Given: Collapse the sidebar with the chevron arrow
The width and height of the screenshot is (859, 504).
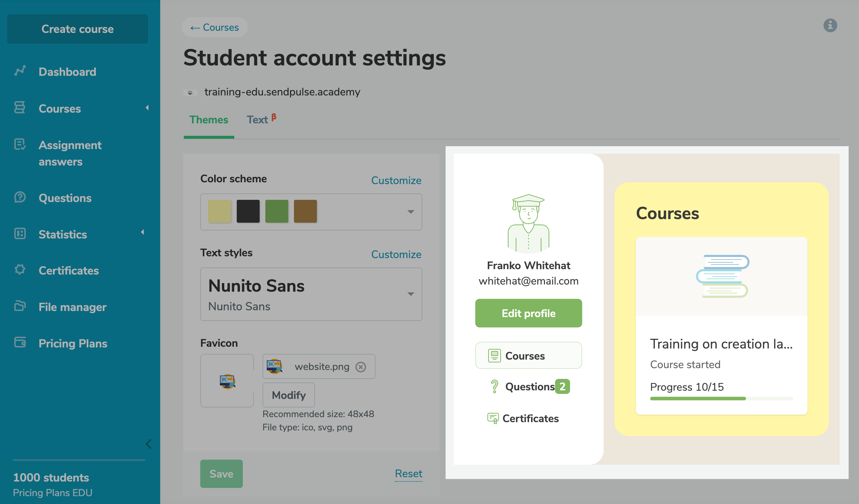Looking at the screenshot, I should point(149,444).
